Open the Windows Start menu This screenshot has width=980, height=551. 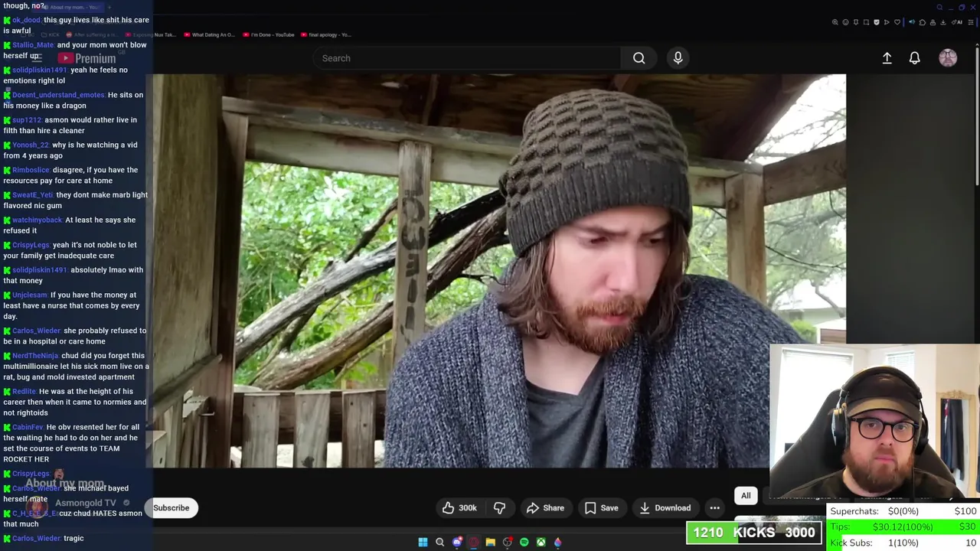pyautogui.click(x=423, y=542)
